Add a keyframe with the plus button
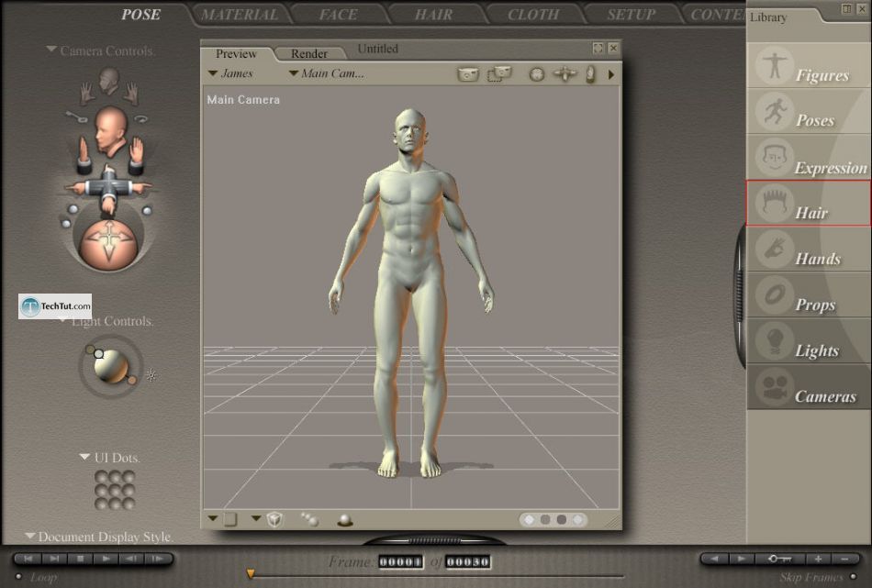The height and width of the screenshot is (588, 872). click(x=818, y=559)
